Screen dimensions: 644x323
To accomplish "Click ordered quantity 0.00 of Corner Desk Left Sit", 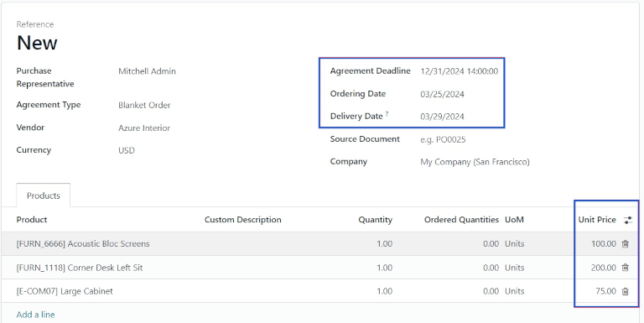I will (x=491, y=268).
